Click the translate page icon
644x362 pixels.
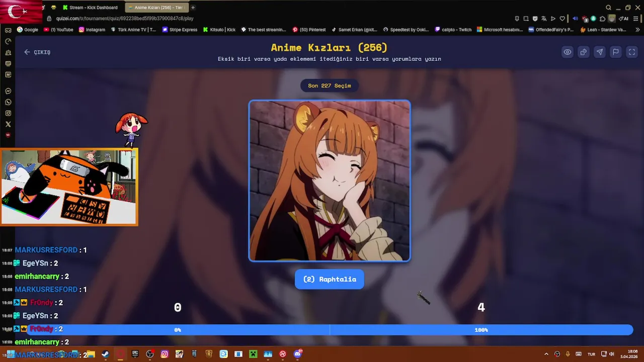[544, 19]
